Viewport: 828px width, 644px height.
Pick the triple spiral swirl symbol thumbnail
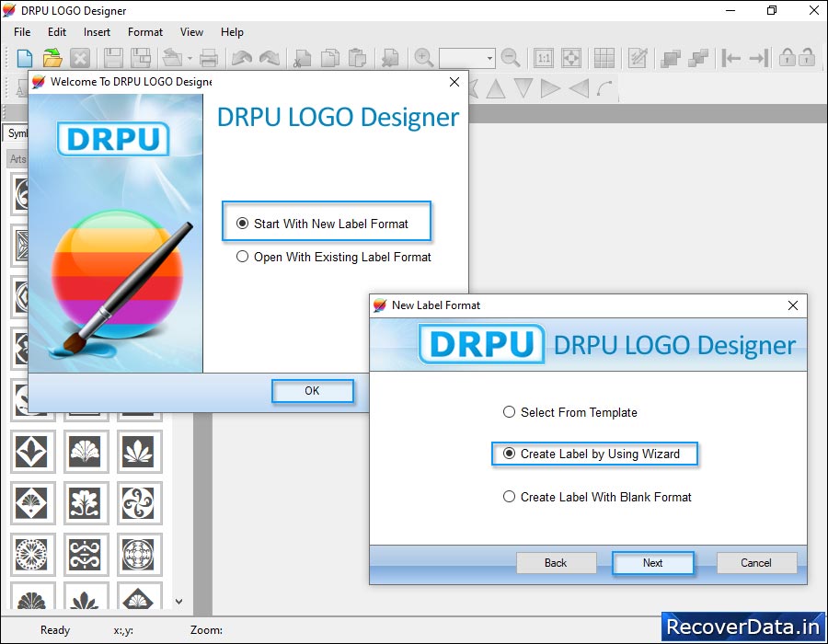point(139,502)
